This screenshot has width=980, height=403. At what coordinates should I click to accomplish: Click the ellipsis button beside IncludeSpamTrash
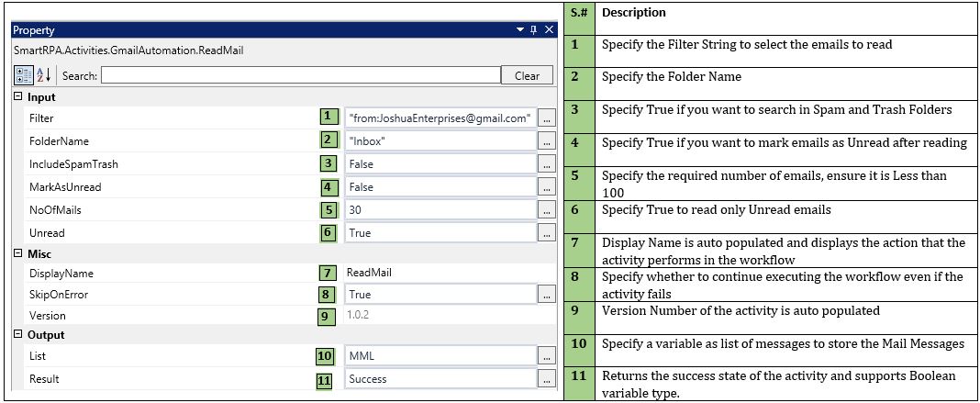tap(547, 164)
